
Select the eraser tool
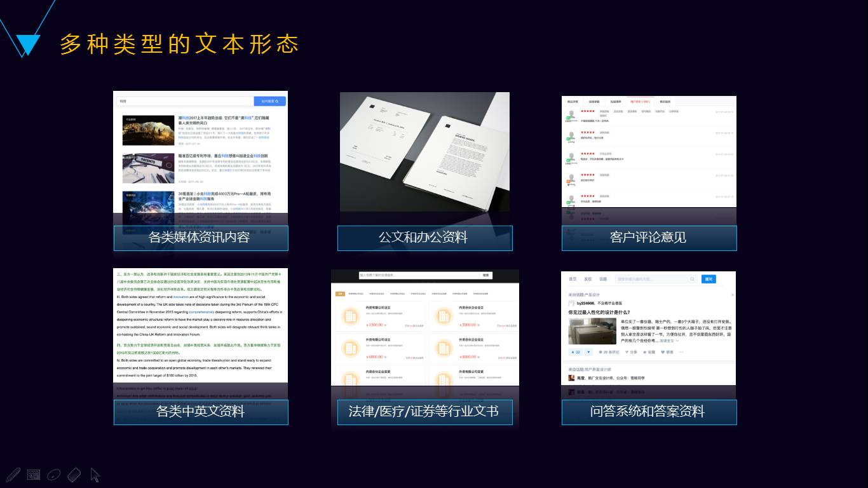pos(74,475)
